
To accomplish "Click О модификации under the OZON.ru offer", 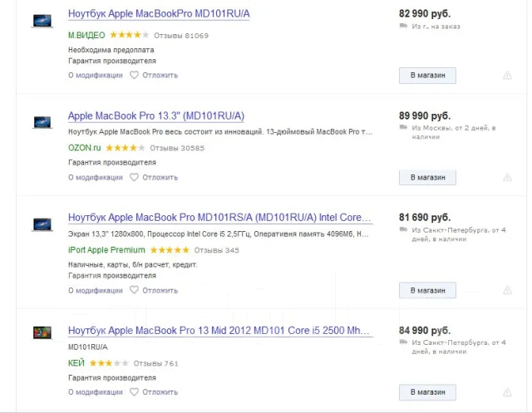I will (x=96, y=177).
